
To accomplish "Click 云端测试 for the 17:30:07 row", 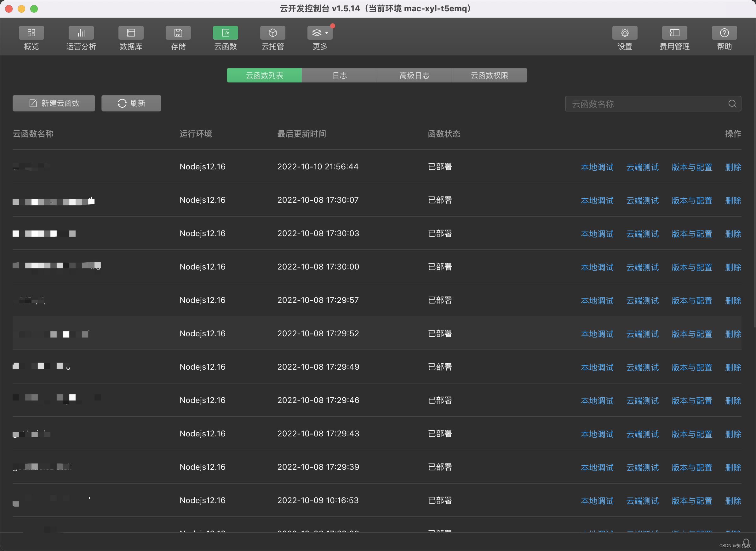I will pos(642,201).
